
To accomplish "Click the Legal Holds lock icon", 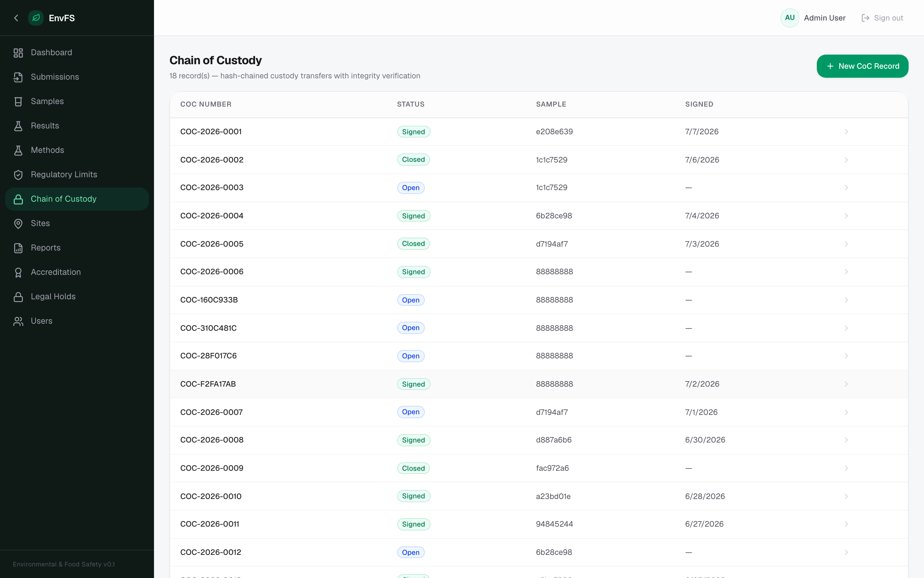I will coord(18,297).
